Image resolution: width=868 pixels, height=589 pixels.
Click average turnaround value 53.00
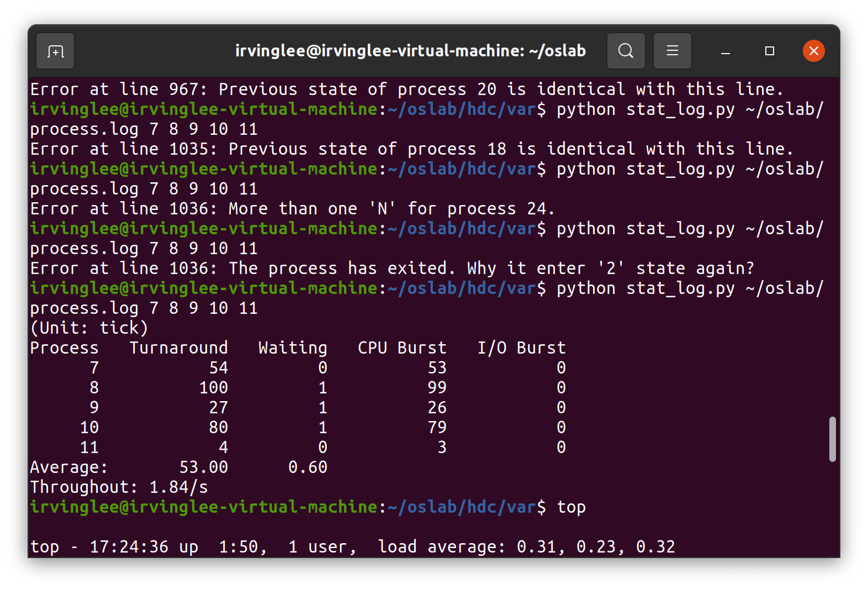pyautogui.click(x=203, y=467)
